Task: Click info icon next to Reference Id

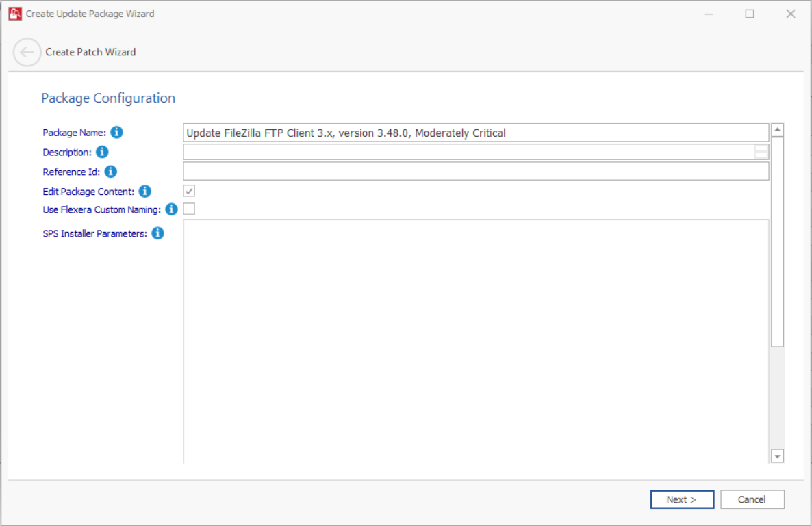Action: [x=110, y=172]
